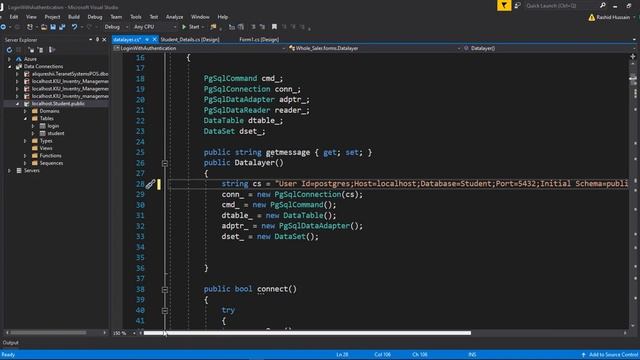The width and height of the screenshot is (640, 360).
Task: Collapse the Datalayer() constructor at line 26
Action: 165,163
